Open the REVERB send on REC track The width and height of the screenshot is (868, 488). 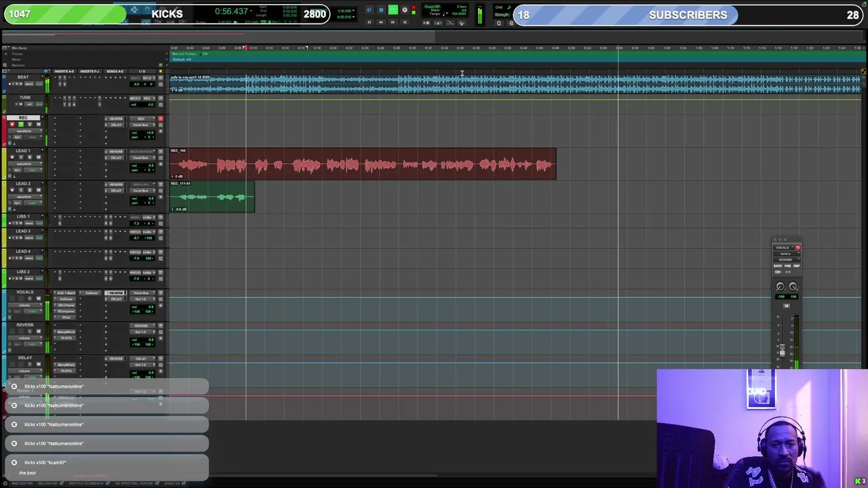pyautogui.click(x=115, y=119)
